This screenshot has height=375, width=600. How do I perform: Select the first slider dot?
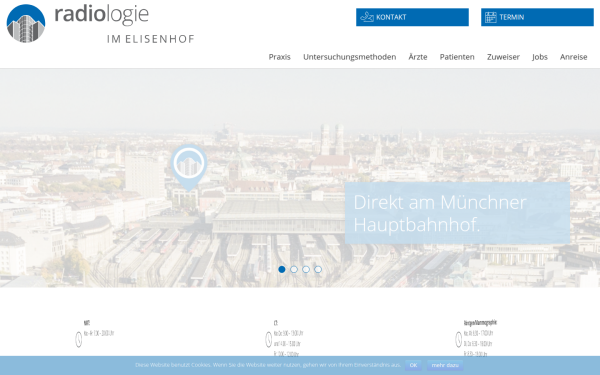click(282, 269)
